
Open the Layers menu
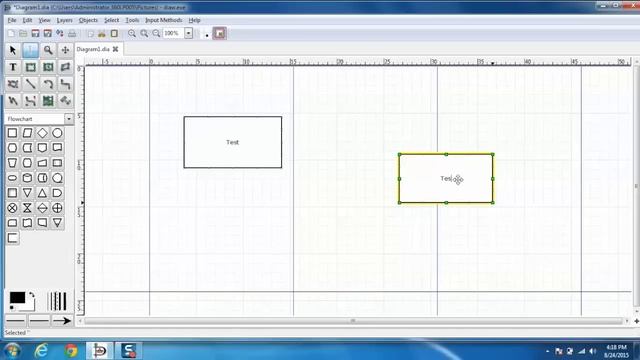(x=64, y=20)
